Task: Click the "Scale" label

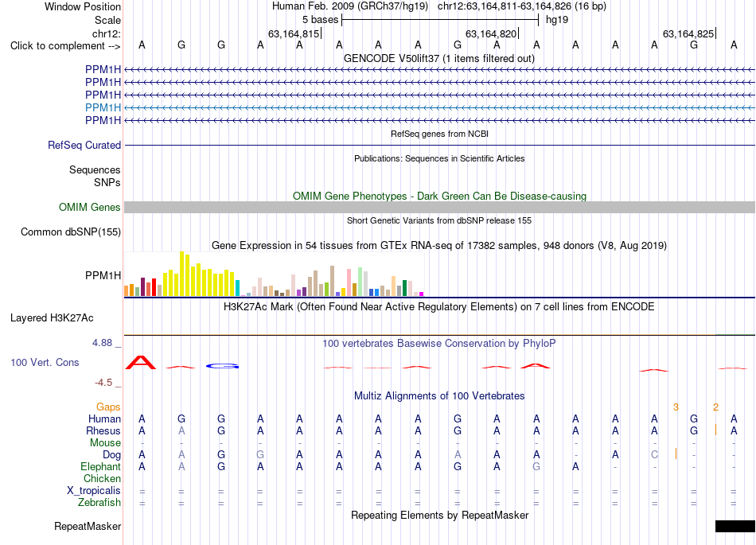Action: pyautogui.click(x=107, y=20)
